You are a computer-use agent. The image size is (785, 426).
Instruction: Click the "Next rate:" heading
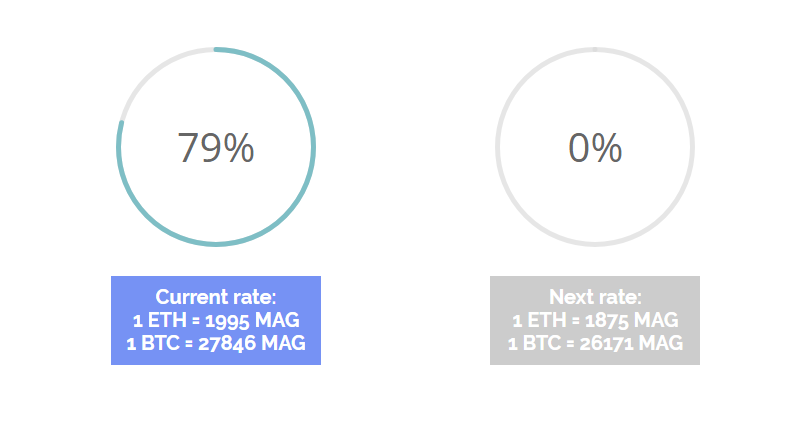tap(595, 297)
